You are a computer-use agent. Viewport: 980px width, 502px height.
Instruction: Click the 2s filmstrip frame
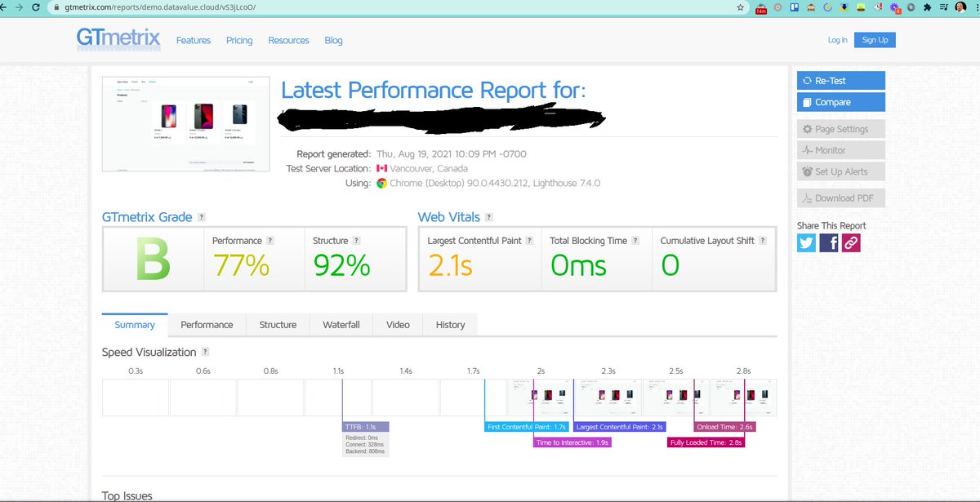click(x=540, y=398)
